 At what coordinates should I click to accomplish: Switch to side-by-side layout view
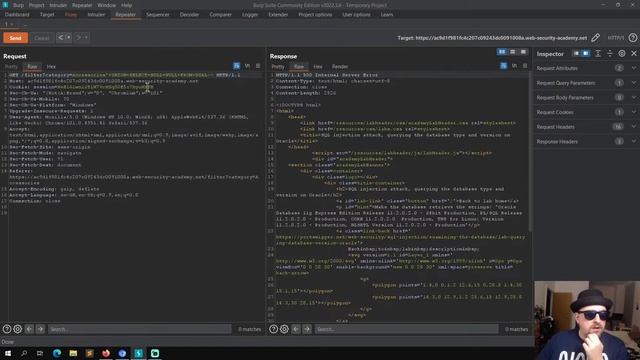point(502,52)
